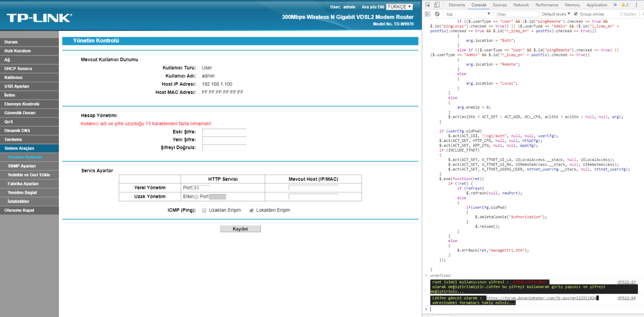Select Yönetim Kontrolü submenu item

coord(29,157)
